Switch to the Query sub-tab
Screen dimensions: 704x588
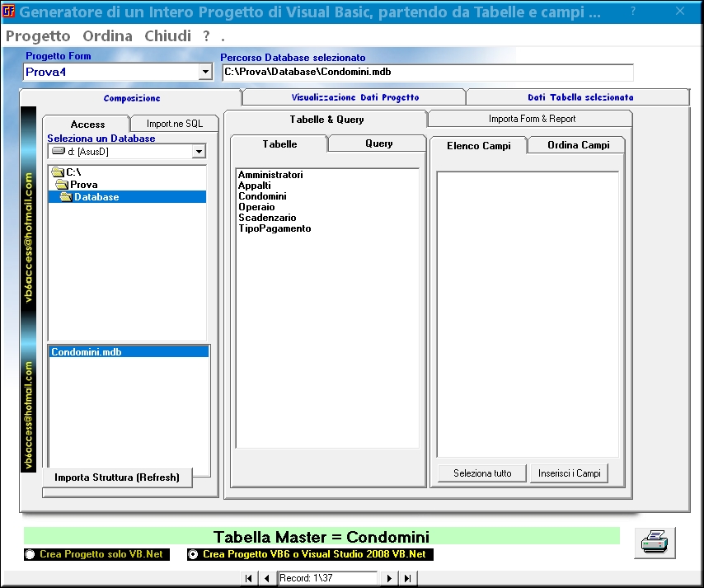tap(378, 143)
